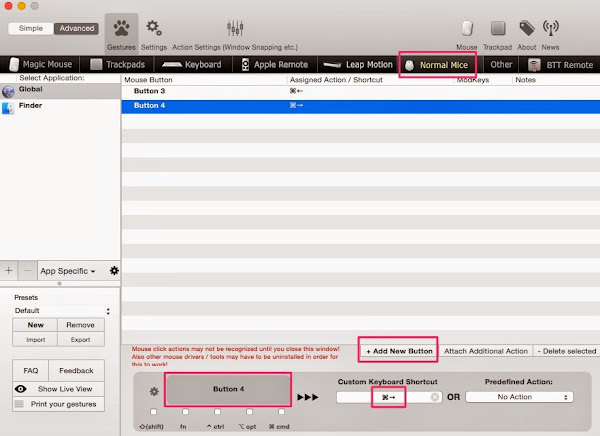
Task: Enable the ctrl modifier checkbox
Action: pos(217,412)
